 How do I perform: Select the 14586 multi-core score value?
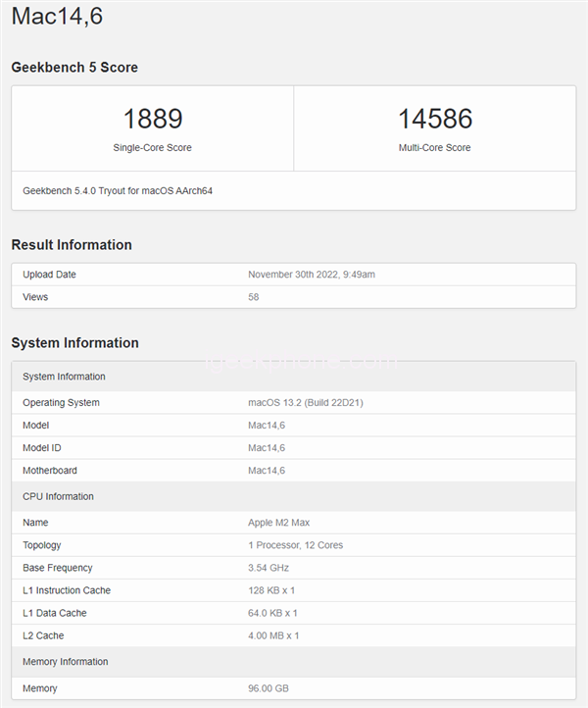pyautogui.click(x=434, y=120)
